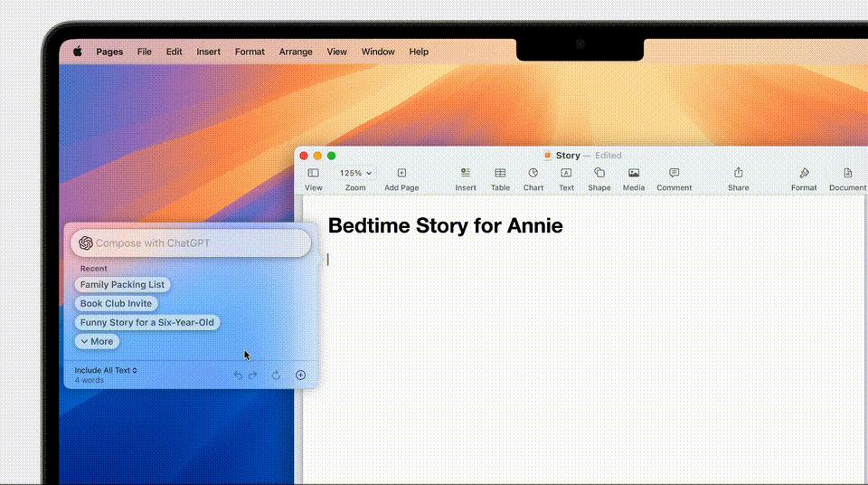The width and height of the screenshot is (868, 485).
Task: Click the Bedtime Story for Annie heading
Action: (446, 225)
